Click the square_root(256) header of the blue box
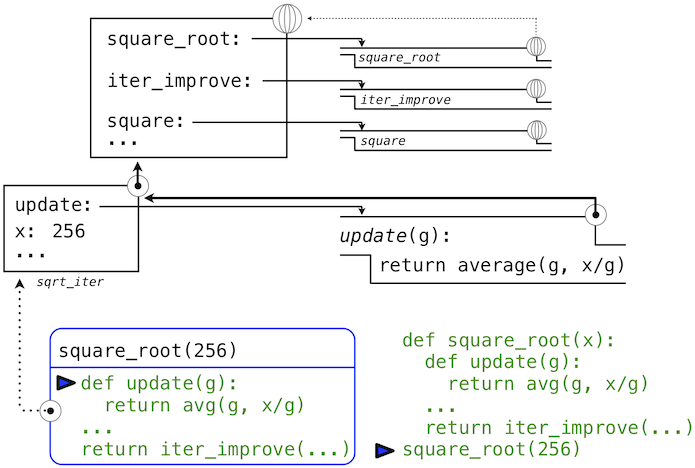Screen dimensions: 695x468 tap(148, 350)
